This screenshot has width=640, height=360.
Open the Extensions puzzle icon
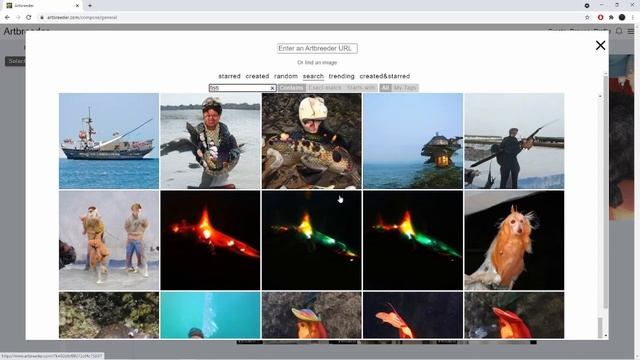611,18
